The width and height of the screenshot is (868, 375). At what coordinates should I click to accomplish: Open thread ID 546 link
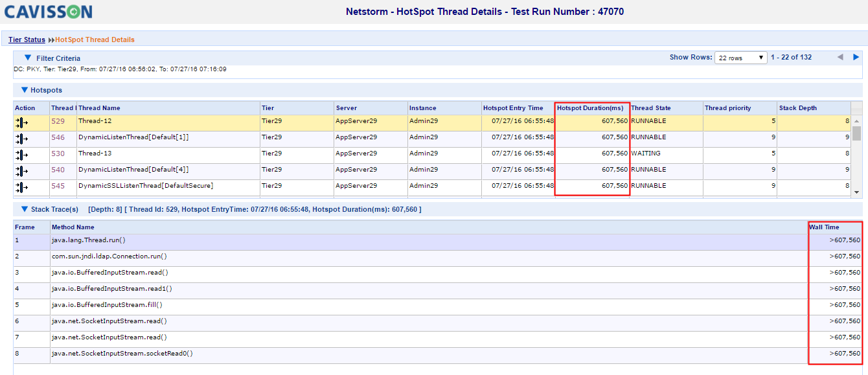(58, 137)
